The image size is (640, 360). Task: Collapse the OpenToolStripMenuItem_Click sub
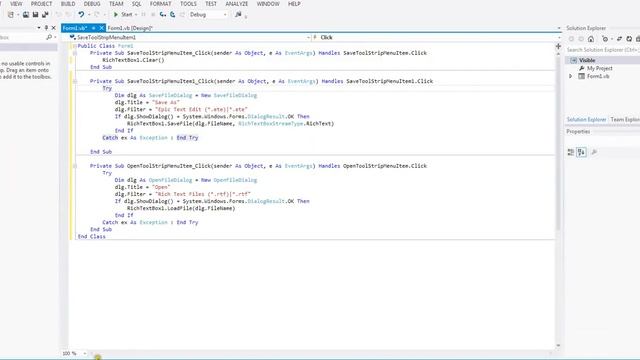[x=75, y=166]
